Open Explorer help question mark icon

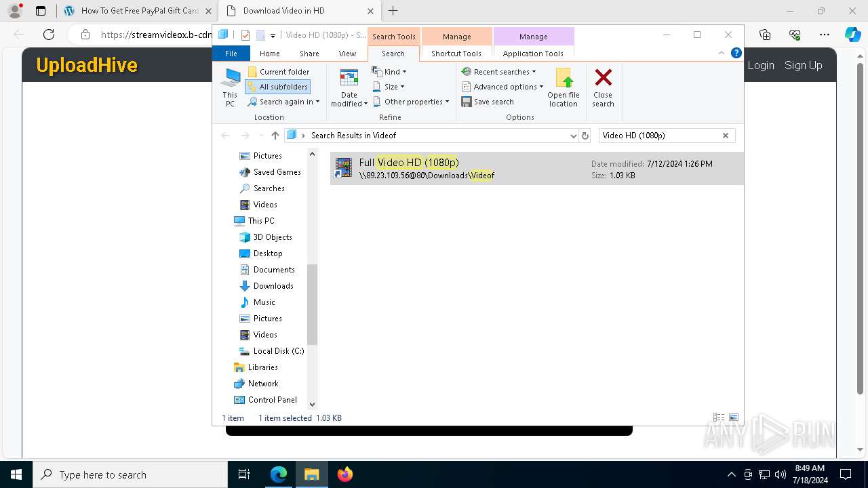click(x=736, y=53)
